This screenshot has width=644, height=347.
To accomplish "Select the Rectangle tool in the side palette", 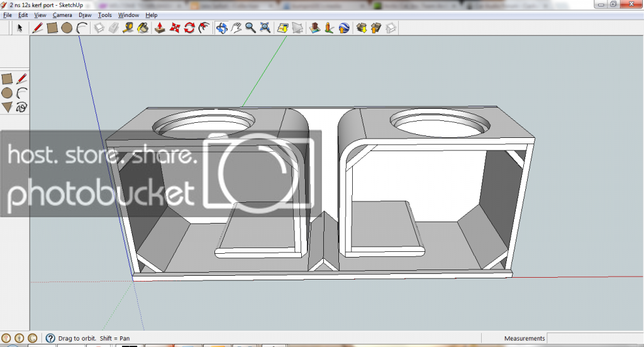I will pyautogui.click(x=7, y=79).
